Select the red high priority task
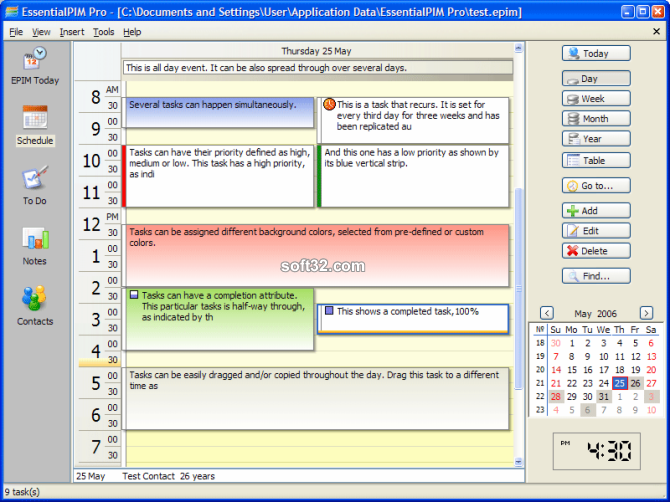 (218, 176)
